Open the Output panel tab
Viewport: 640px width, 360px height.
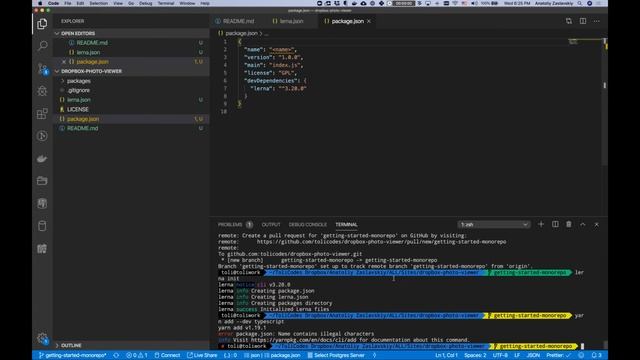(x=271, y=224)
